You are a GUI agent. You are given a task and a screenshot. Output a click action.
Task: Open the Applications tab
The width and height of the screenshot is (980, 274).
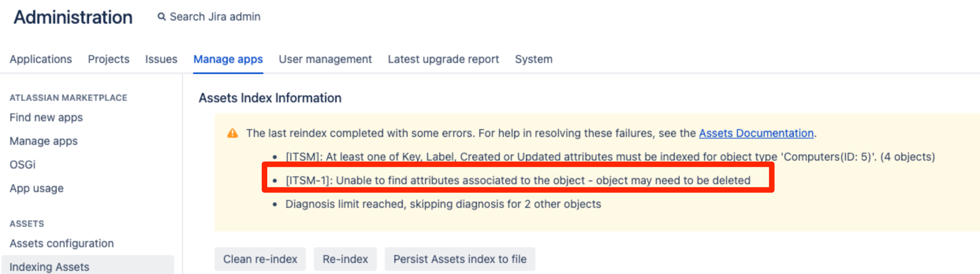click(x=41, y=59)
